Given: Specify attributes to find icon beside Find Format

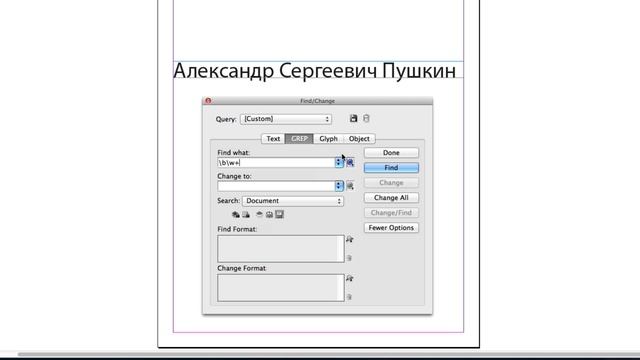Looking at the screenshot, I should (349, 240).
